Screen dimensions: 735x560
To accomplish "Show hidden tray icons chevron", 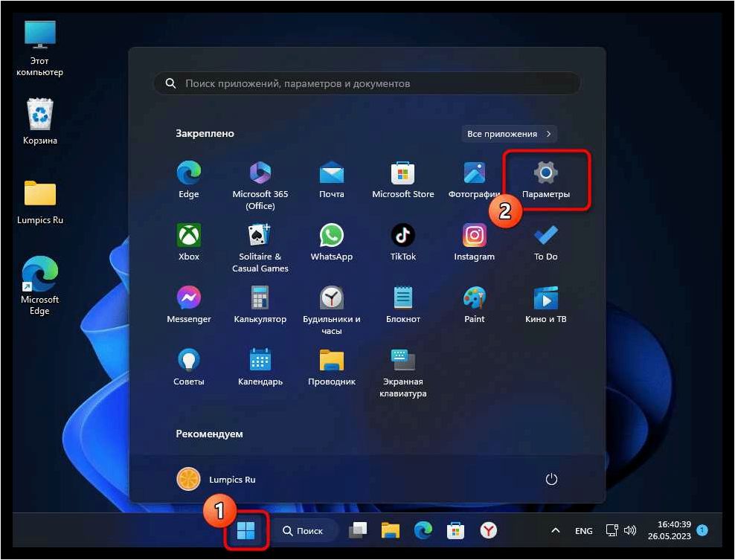I will (x=556, y=530).
